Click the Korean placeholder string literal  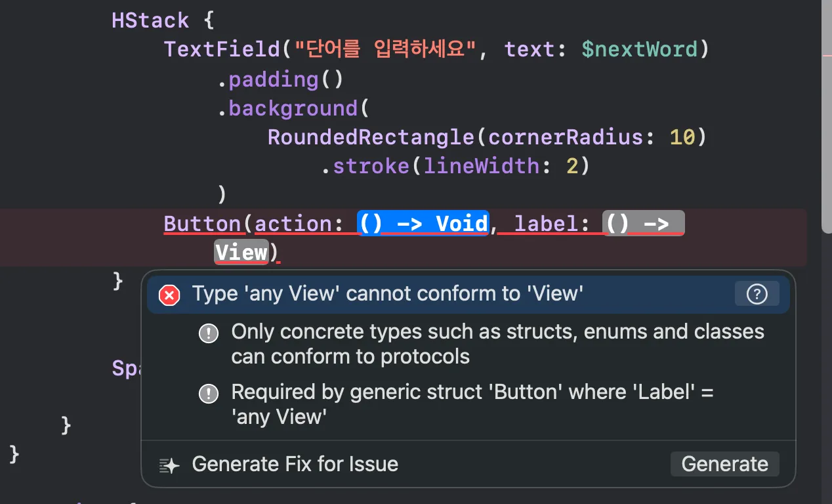385,49
